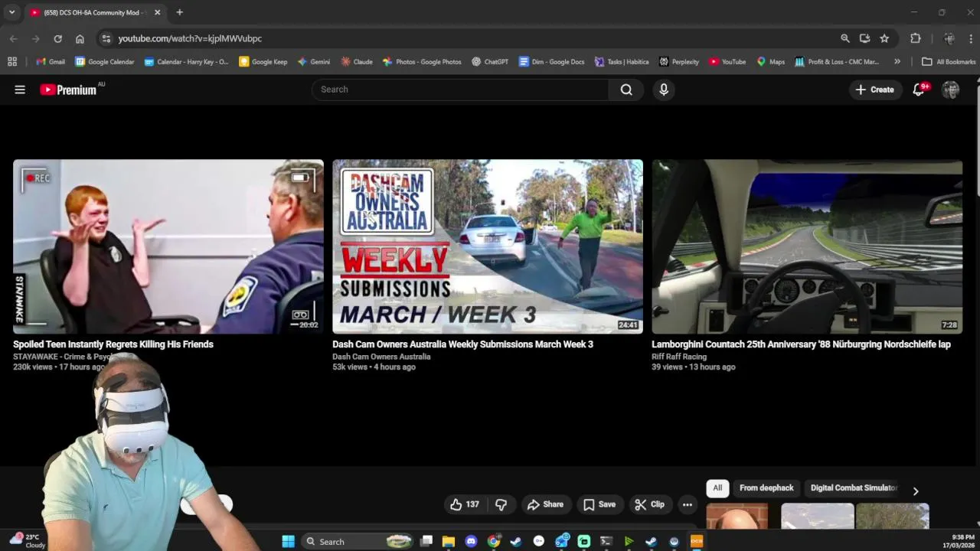Show more bookmarks with the chevron
This screenshot has width=980, height=551.
[x=897, y=62]
